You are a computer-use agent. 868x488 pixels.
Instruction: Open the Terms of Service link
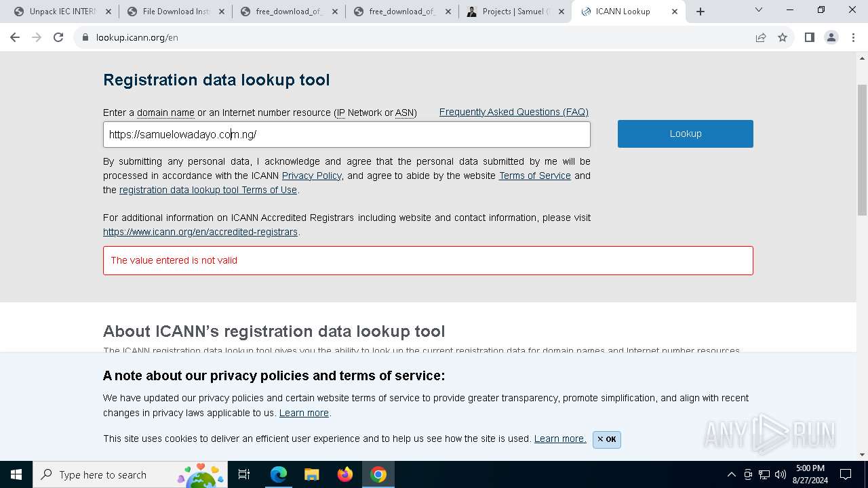(x=534, y=176)
